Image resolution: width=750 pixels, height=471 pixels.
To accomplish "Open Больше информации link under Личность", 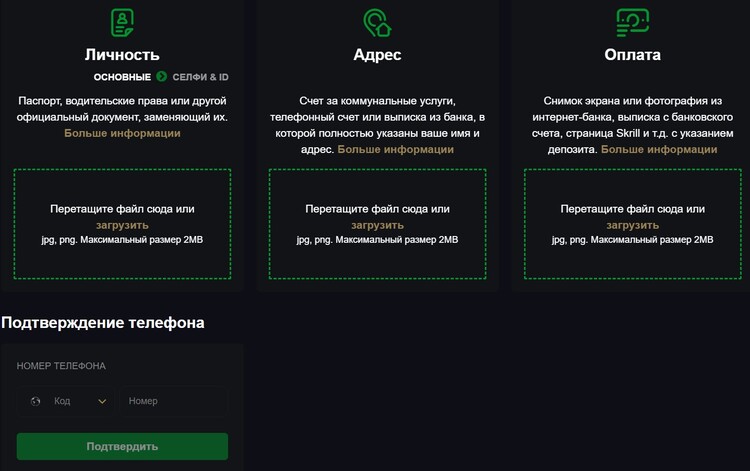I will pos(122,133).
